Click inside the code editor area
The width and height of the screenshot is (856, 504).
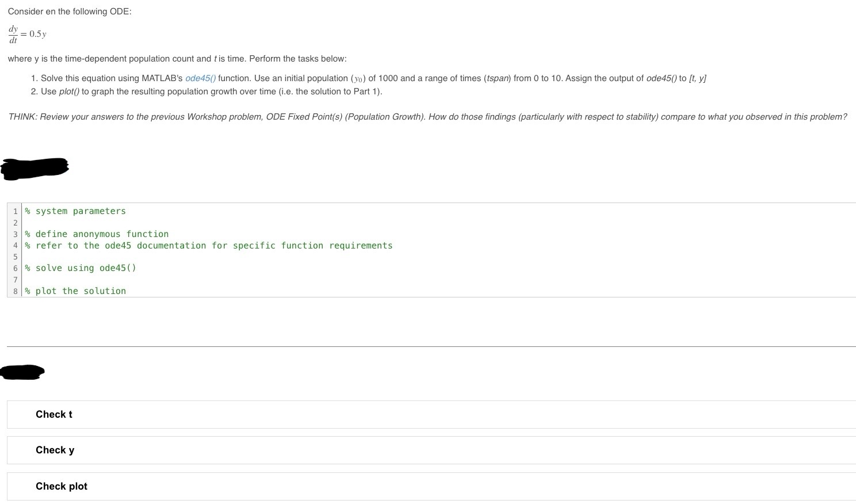click(x=345, y=253)
